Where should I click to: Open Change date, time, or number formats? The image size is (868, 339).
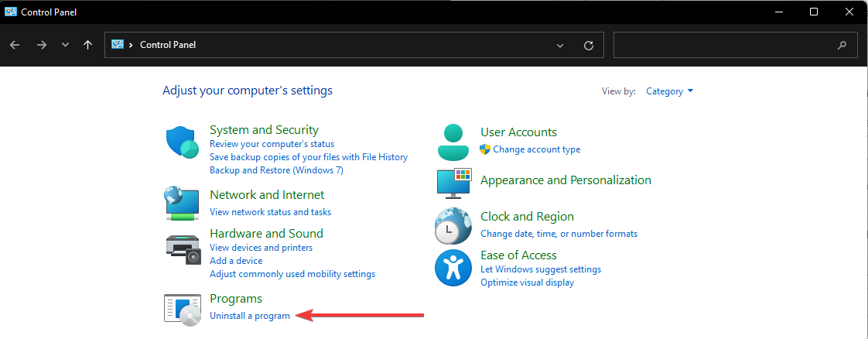tap(559, 234)
